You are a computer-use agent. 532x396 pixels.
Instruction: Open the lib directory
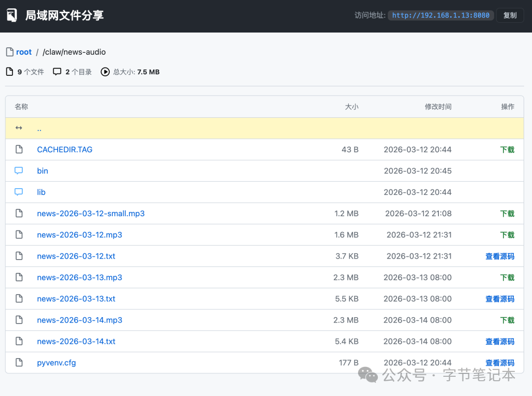click(x=41, y=192)
